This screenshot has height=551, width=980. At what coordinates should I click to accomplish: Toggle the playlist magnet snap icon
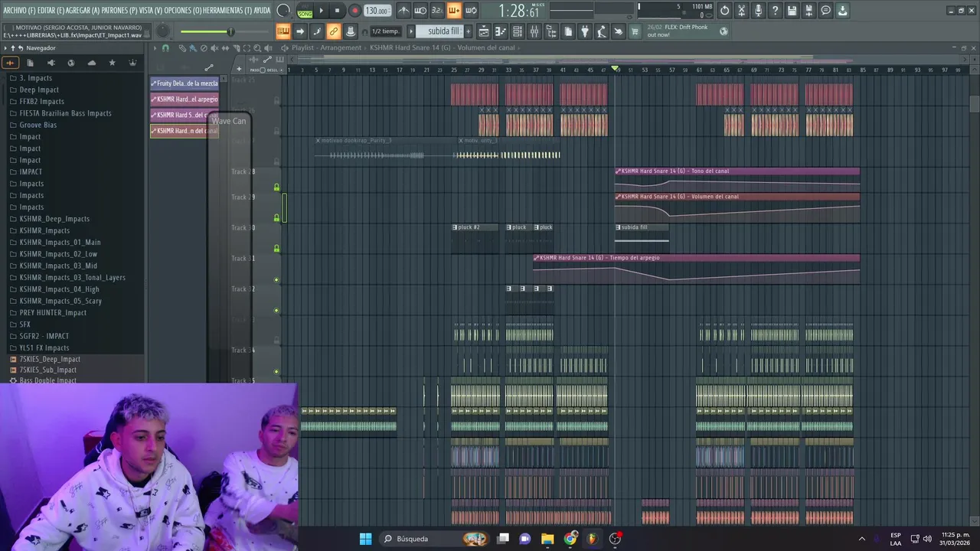click(165, 47)
